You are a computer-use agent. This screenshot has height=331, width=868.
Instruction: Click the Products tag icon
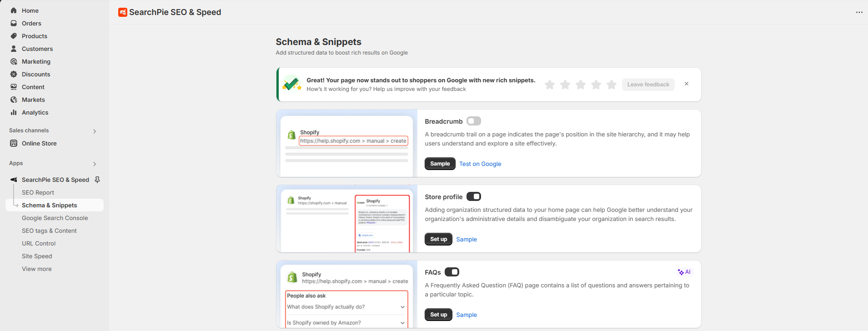point(14,36)
